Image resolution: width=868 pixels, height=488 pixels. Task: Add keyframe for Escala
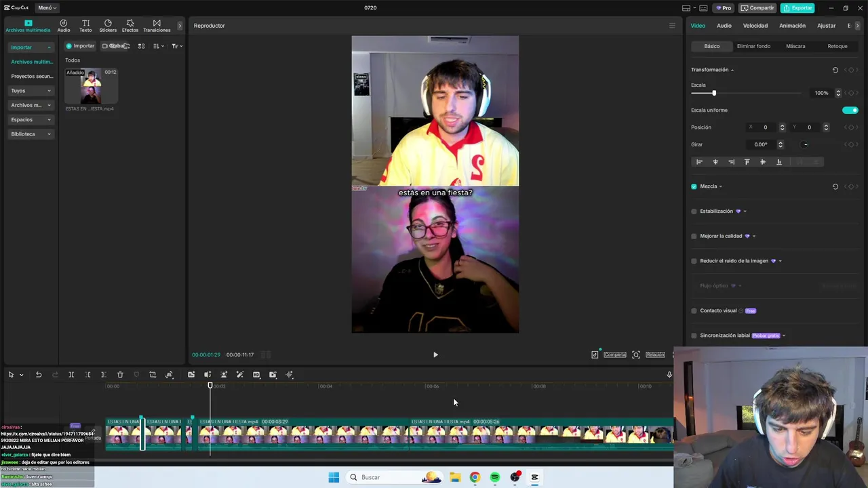tap(851, 93)
